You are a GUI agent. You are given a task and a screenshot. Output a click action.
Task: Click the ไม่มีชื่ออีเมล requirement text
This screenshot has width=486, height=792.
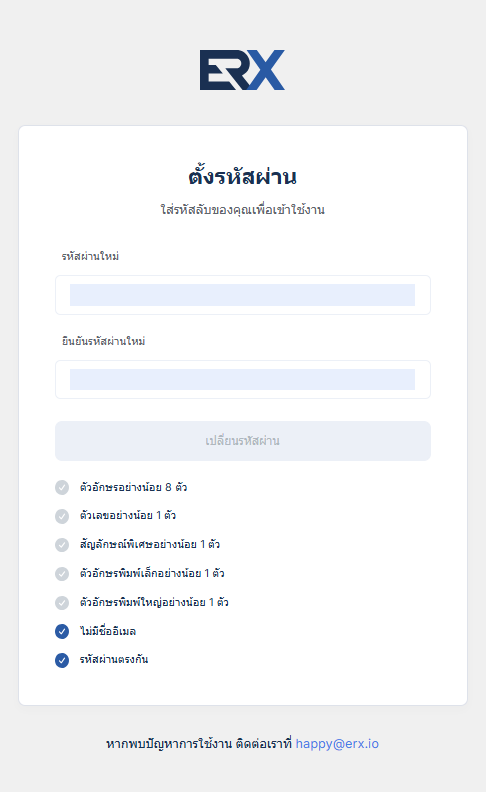tap(108, 631)
